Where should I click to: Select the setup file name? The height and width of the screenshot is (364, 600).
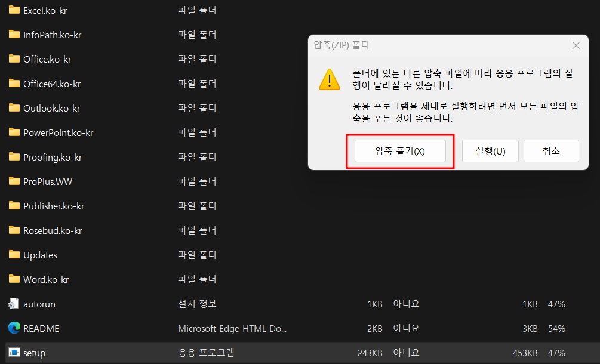(35, 353)
